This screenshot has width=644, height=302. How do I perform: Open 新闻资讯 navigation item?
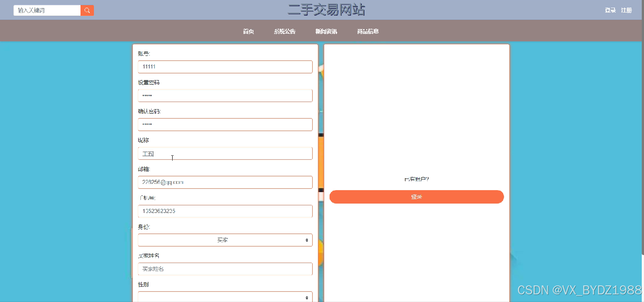click(326, 31)
